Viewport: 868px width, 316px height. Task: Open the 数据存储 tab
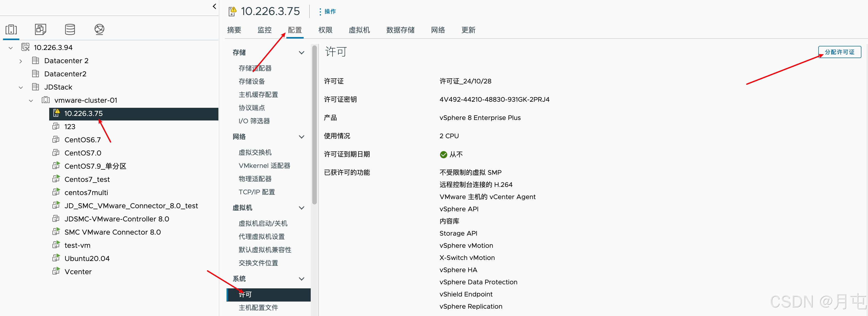pos(400,30)
